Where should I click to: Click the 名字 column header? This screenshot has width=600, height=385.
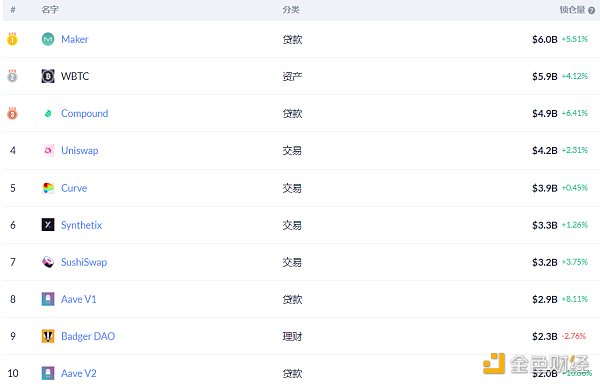point(50,10)
